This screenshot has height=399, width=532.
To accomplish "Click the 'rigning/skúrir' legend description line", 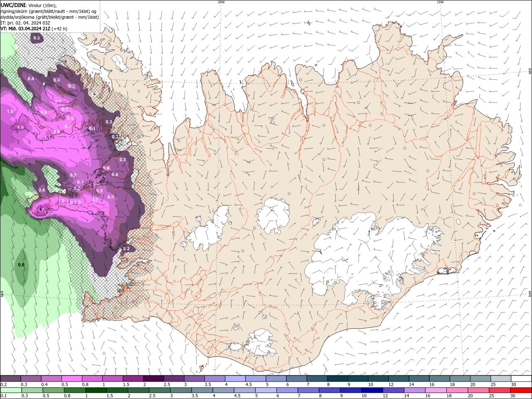I will click(x=49, y=11).
